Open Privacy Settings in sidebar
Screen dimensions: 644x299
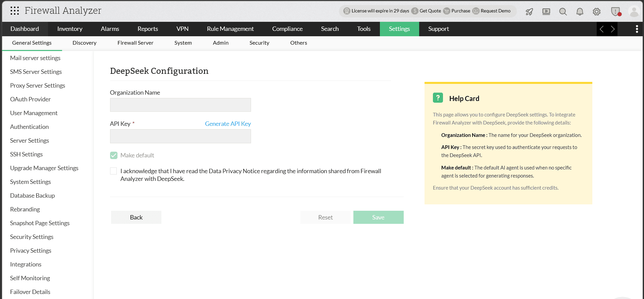(31, 251)
